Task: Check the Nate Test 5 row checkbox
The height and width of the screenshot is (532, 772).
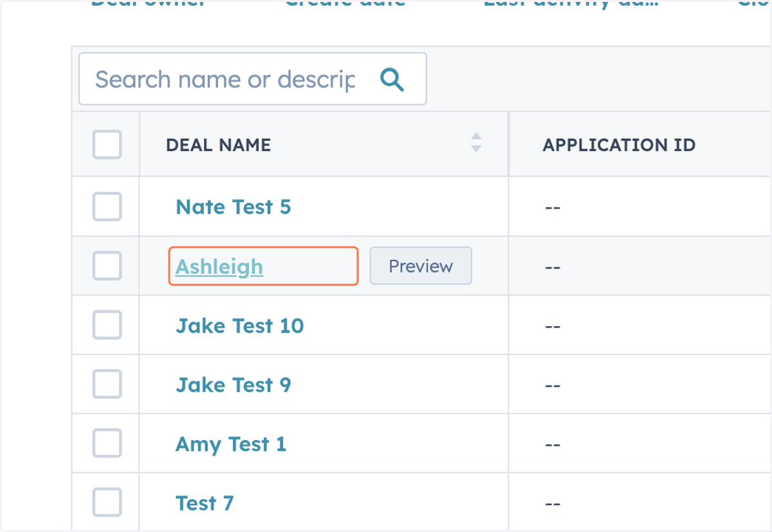Action: pos(107,206)
